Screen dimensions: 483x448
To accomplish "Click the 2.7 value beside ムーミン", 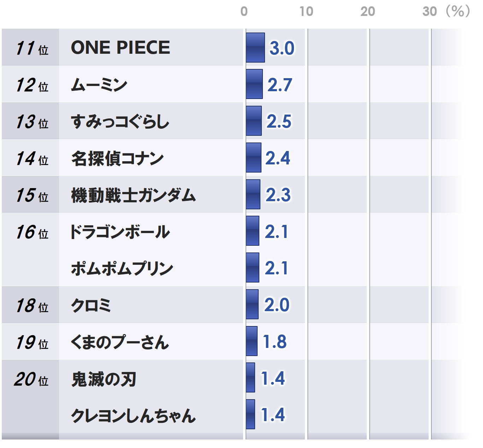I will pyautogui.click(x=280, y=85).
